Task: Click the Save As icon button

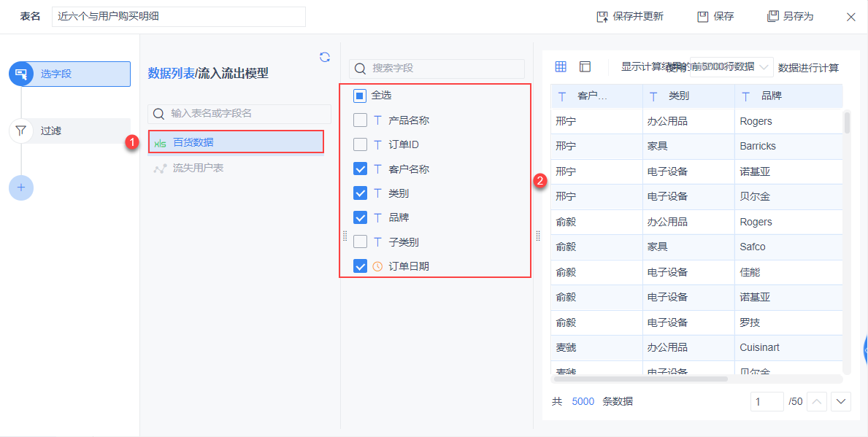Action: [772, 16]
